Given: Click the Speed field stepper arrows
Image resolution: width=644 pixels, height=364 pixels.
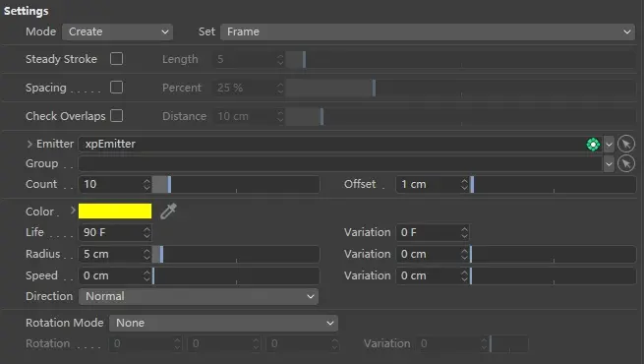Looking at the screenshot, I should [x=146, y=275].
